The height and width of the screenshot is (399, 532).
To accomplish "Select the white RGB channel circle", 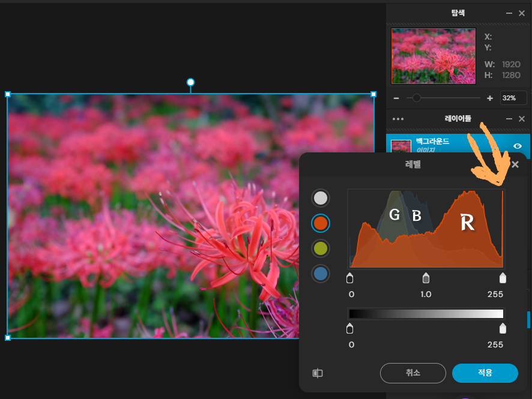I will (320, 198).
